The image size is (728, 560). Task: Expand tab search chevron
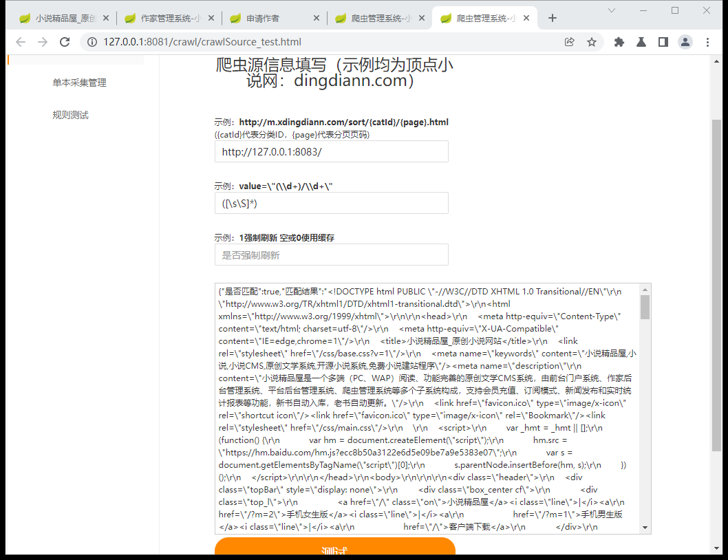coord(612,10)
